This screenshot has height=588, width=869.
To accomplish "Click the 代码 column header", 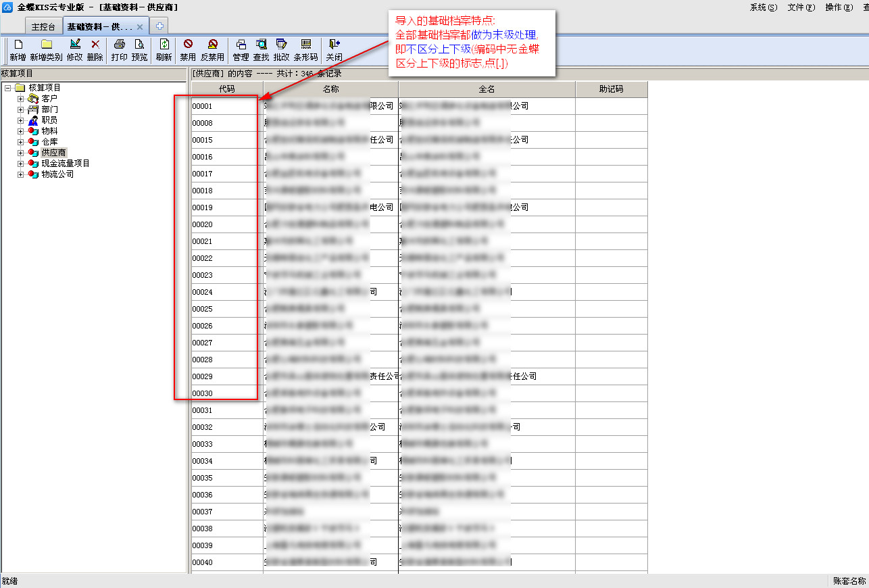I will pyautogui.click(x=227, y=89).
